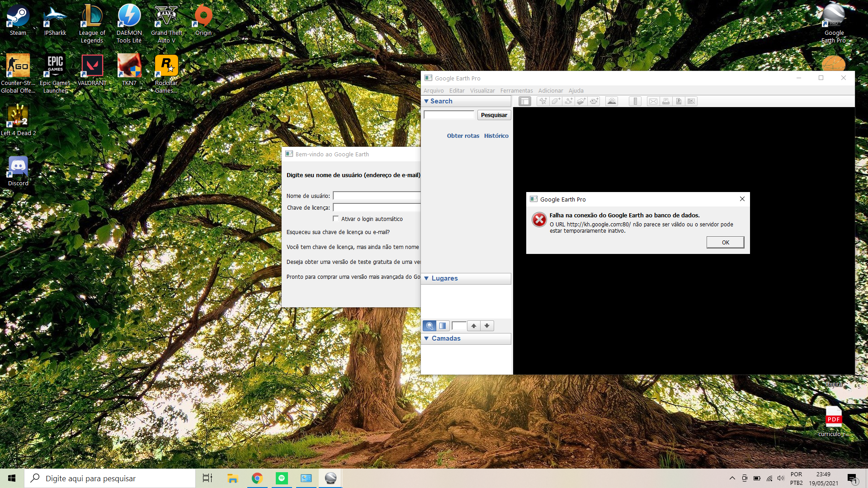The image size is (868, 488).
Task: Open Discord desktop shortcut
Action: pyautogui.click(x=18, y=171)
